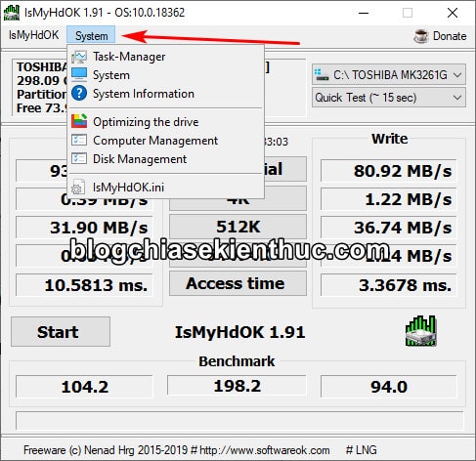Screen dimensions: 476x461
Task: Click the benchmark score 94.0
Action: click(389, 387)
